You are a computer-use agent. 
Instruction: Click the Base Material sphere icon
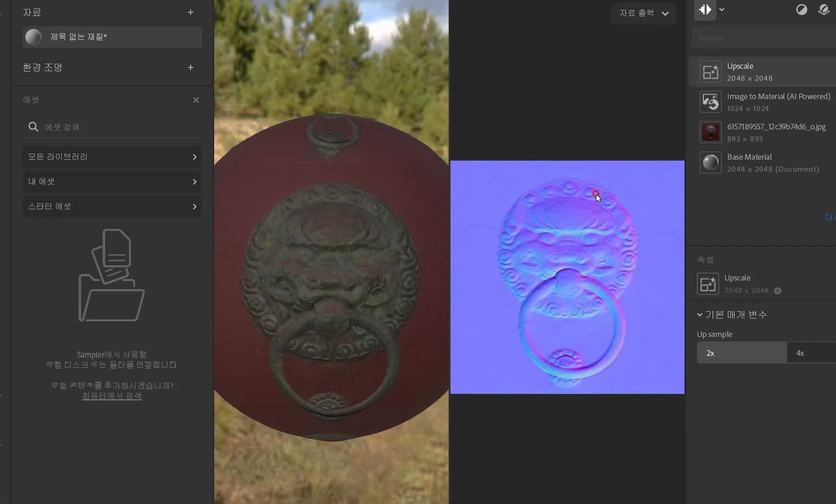(x=710, y=163)
